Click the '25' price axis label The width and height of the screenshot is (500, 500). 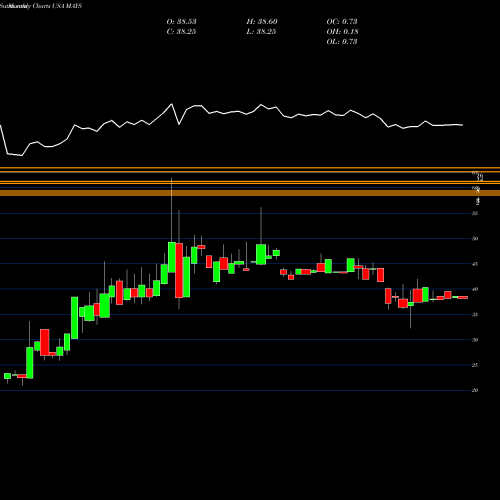coord(475,365)
